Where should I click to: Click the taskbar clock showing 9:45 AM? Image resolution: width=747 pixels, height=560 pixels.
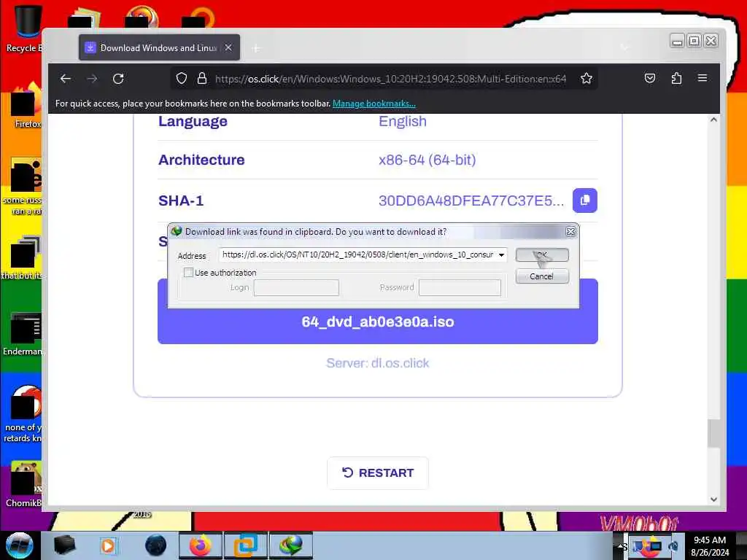point(710,545)
